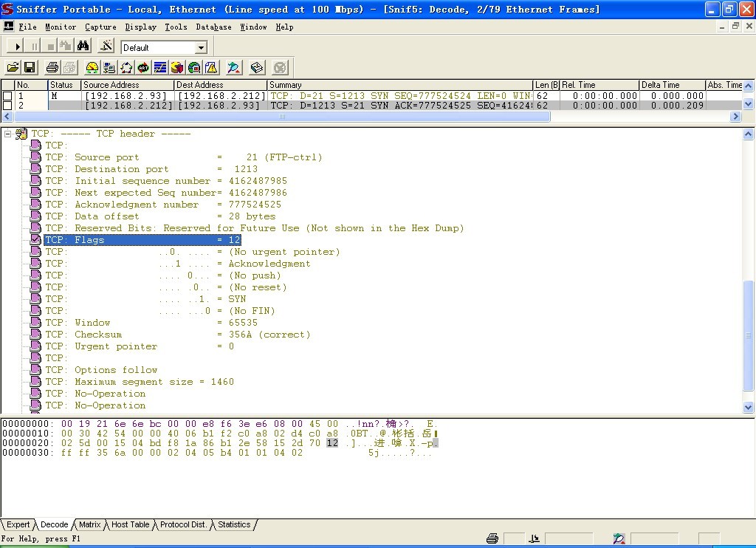Click frame list scroll left arrow

[x=7, y=116]
